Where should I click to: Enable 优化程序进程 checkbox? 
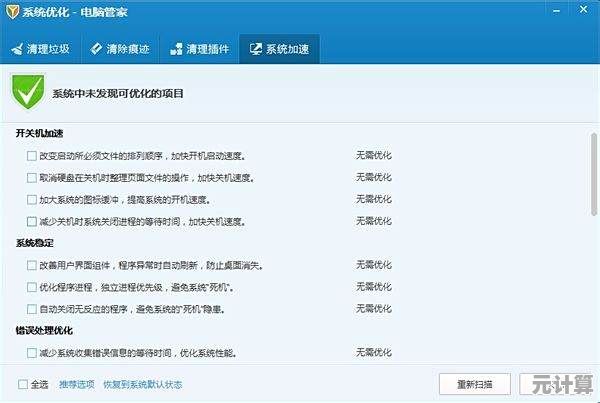pyautogui.click(x=31, y=287)
